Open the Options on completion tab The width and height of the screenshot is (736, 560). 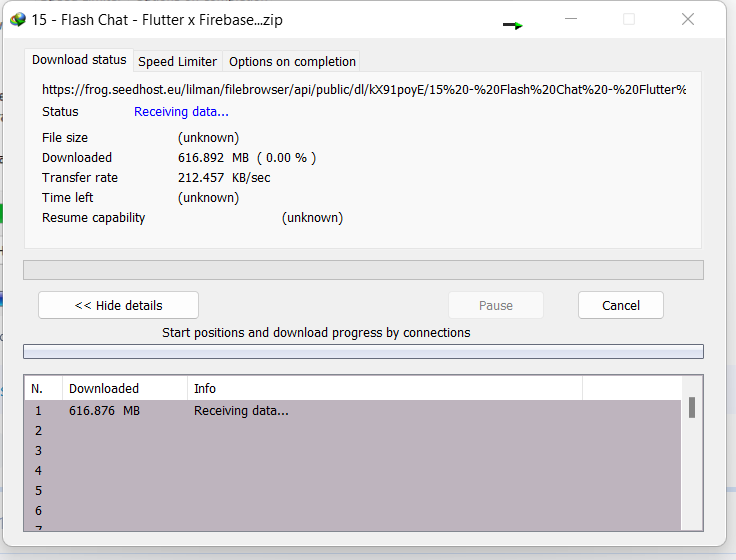[x=292, y=61]
